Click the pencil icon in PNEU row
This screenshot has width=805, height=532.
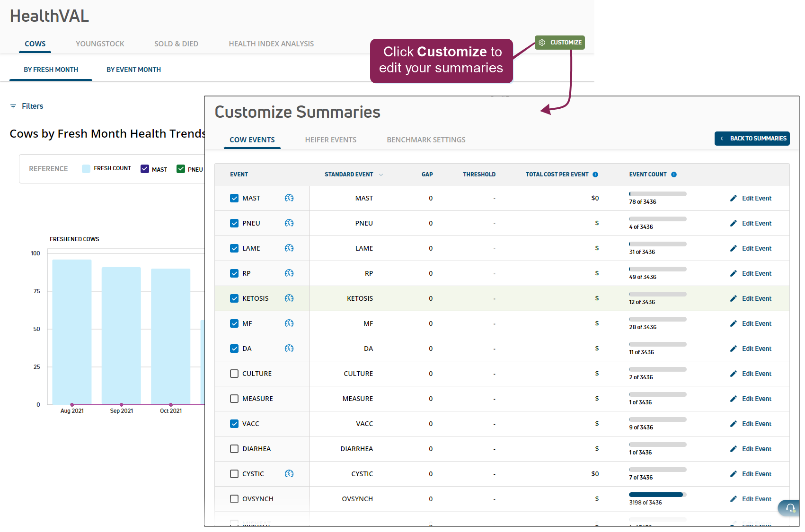click(733, 223)
